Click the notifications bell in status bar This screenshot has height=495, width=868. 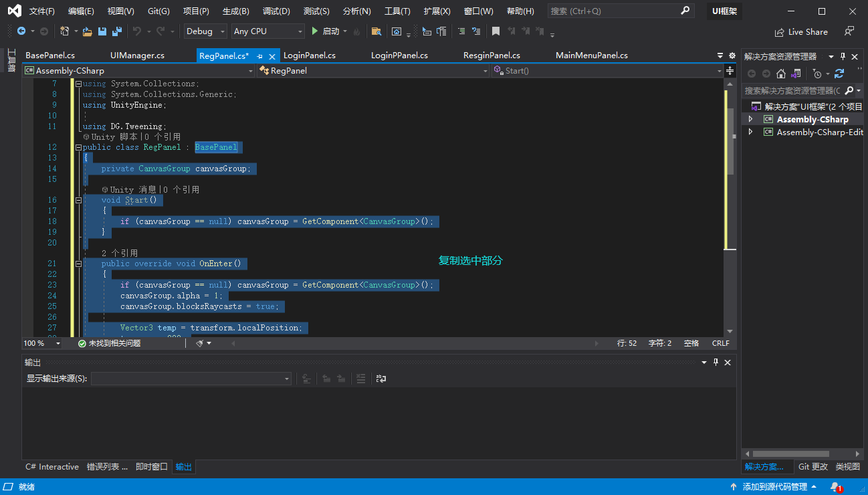pyautogui.click(x=836, y=487)
